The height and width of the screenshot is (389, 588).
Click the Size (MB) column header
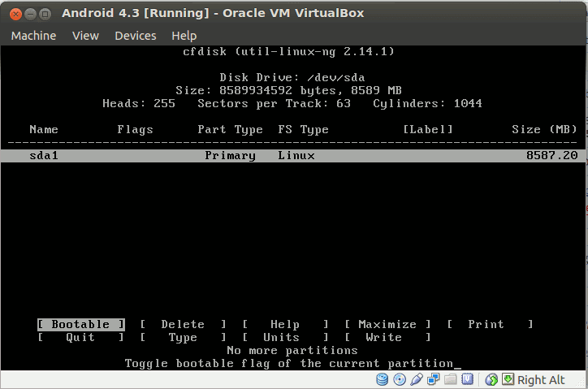544,129
